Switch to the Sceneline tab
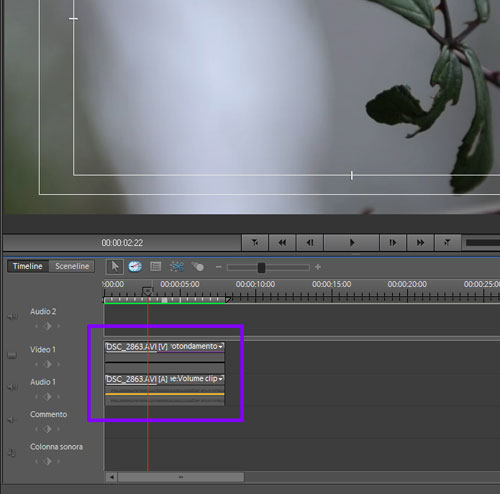 coord(72,266)
